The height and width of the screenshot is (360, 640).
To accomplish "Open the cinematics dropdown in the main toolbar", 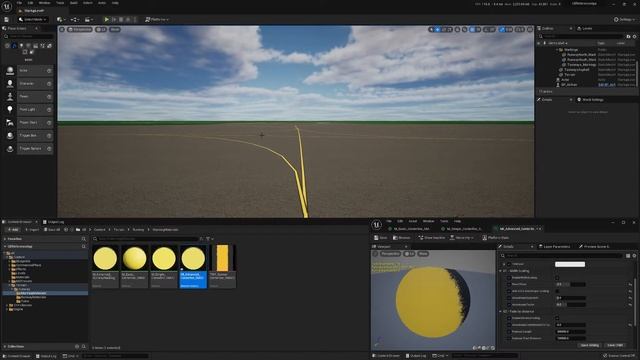I will pyautogui.click(x=89, y=19).
